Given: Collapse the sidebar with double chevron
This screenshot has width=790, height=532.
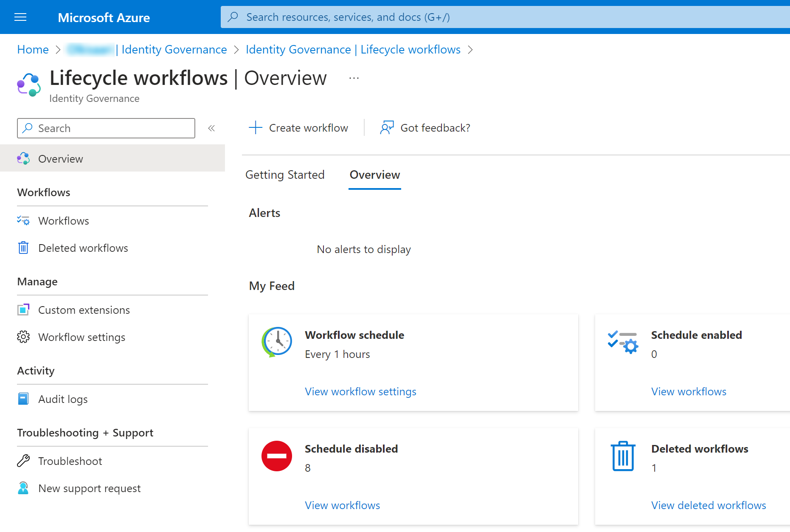Looking at the screenshot, I should 211,128.
